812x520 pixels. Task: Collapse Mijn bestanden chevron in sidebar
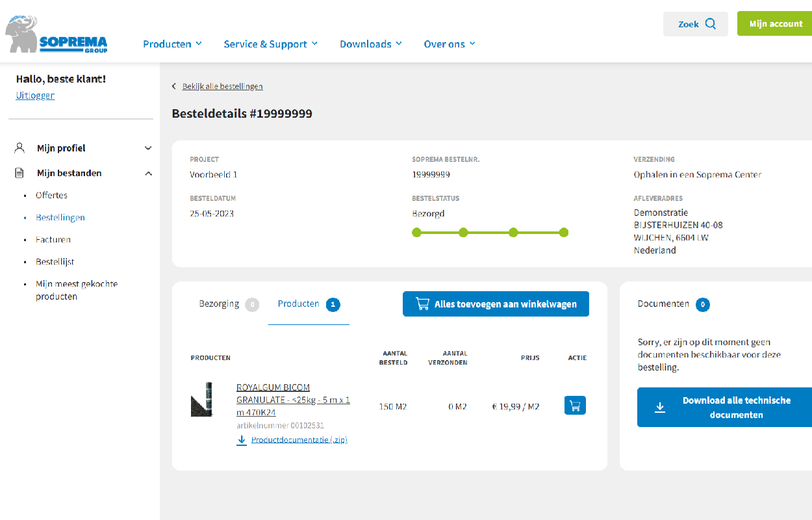click(x=148, y=174)
